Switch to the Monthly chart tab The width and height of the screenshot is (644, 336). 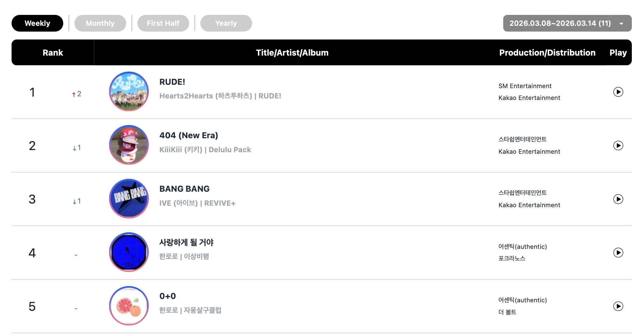pos(100,23)
